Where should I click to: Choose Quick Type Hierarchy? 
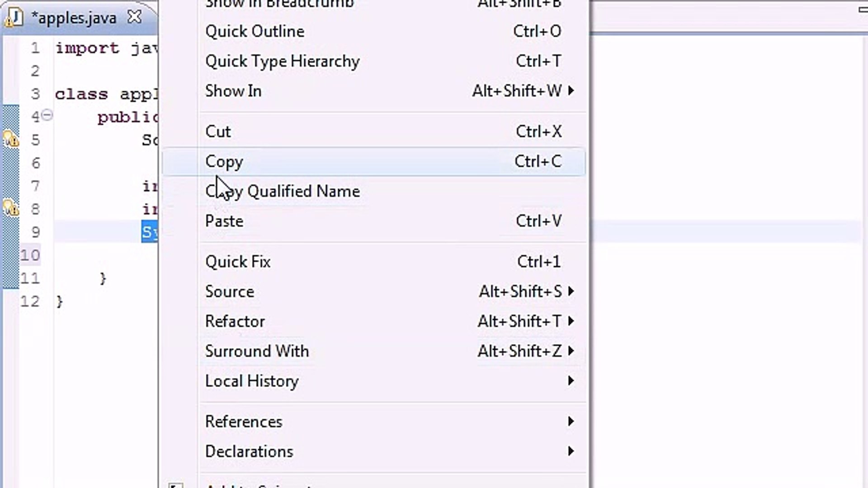coord(282,61)
